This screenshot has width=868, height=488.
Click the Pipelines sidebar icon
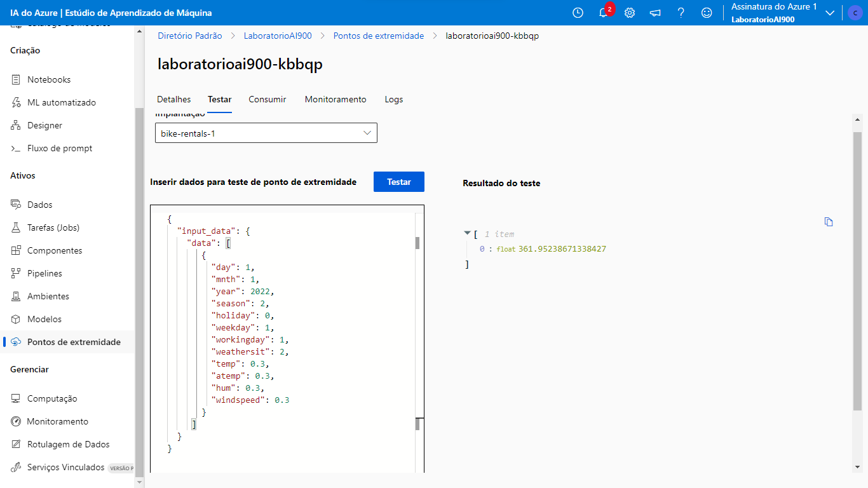(16, 273)
